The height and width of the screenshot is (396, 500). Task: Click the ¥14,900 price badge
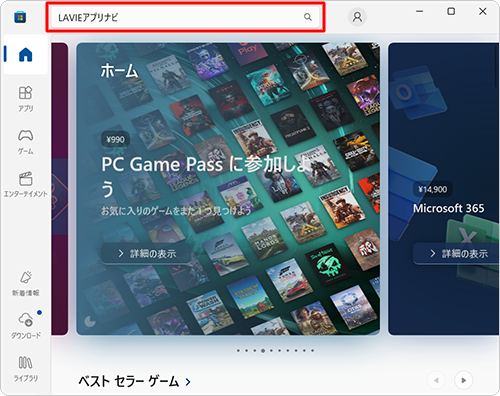click(433, 189)
